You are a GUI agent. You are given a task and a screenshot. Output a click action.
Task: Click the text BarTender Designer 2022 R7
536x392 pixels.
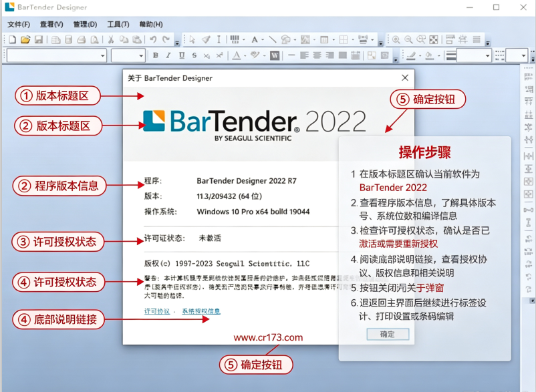pyautogui.click(x=247, y=180)
